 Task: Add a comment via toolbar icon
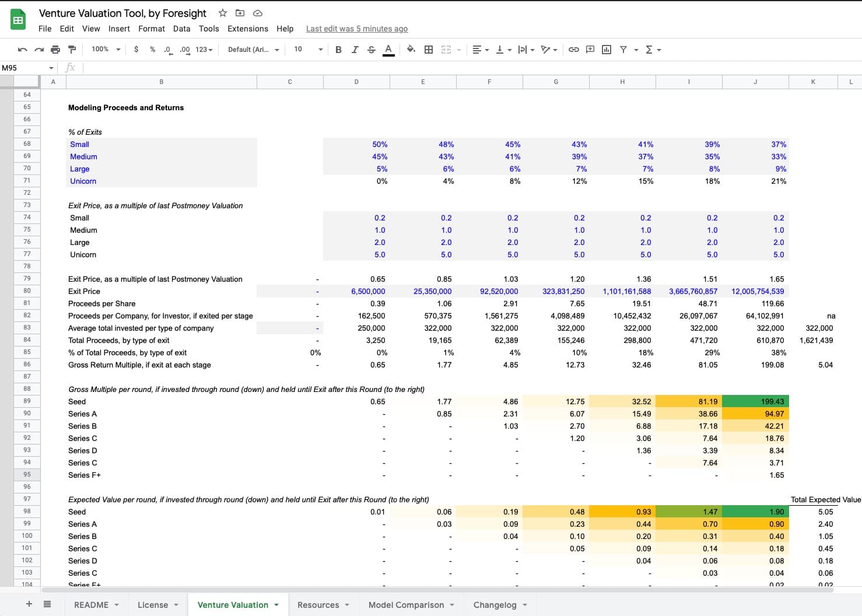[x=590, y=50]
